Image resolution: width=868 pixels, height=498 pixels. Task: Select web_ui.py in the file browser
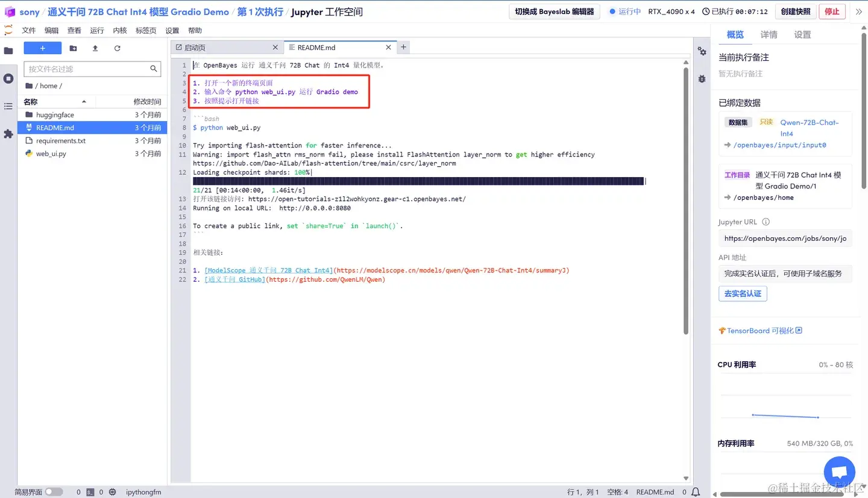click(92, 154)
